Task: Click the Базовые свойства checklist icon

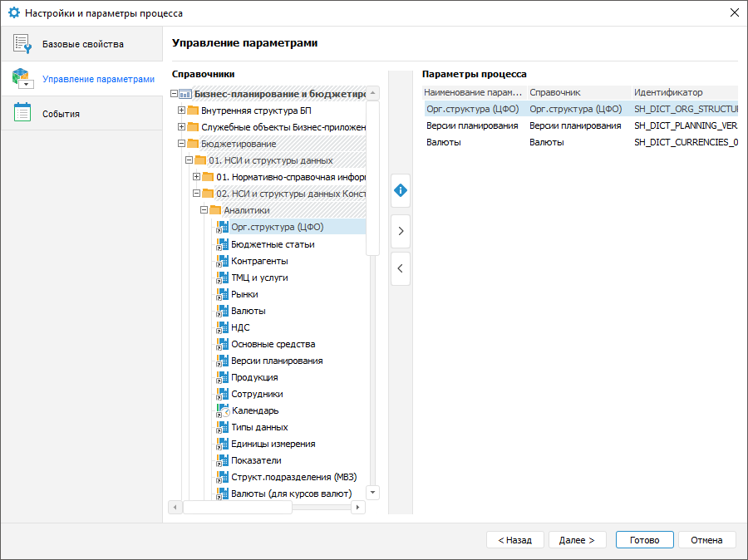Action: 22,44
